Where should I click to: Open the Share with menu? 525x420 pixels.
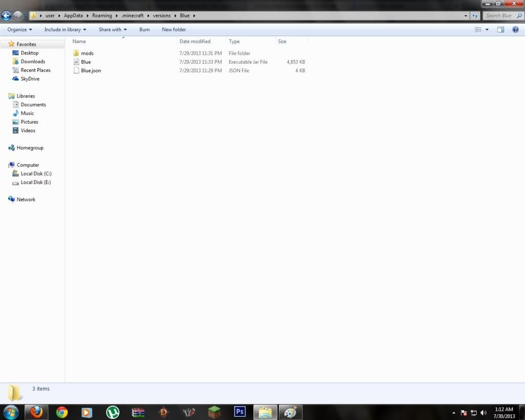112,30
